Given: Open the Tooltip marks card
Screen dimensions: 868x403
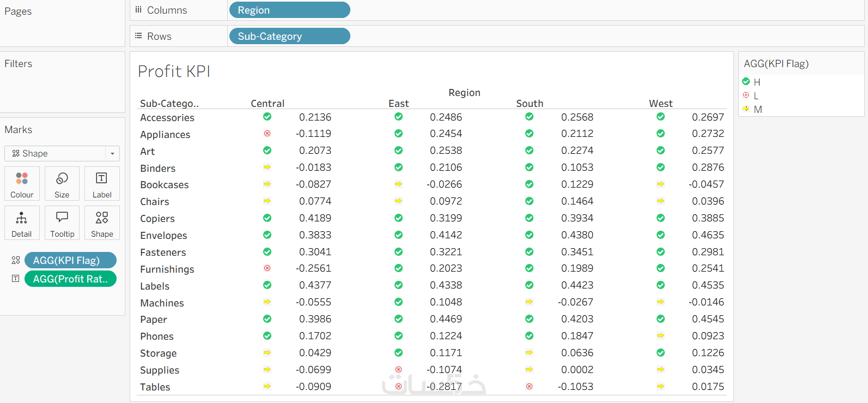Looking at the screenshot, I should click(62, 223).
